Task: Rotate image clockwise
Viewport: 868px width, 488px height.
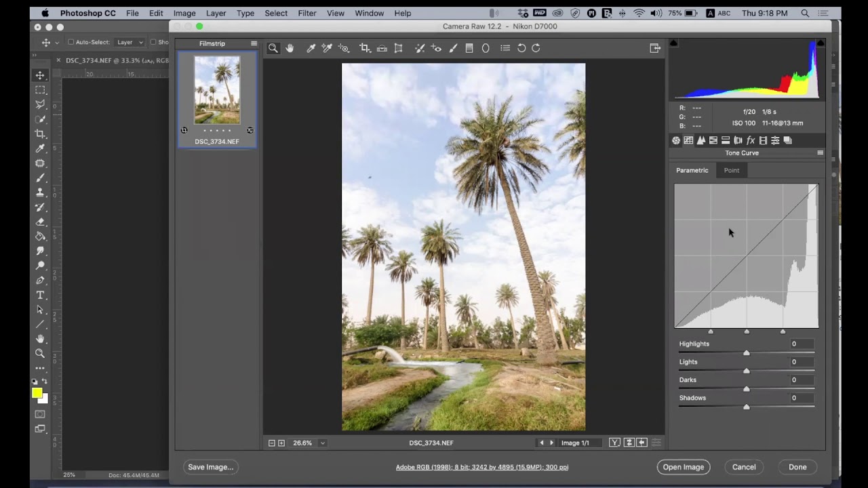Action: (x=536, y=48)
